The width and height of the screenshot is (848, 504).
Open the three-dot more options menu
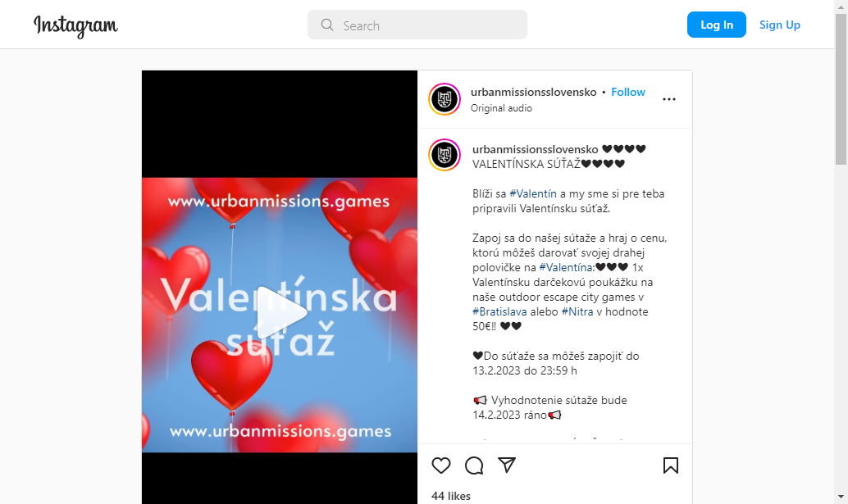[669, 99]
